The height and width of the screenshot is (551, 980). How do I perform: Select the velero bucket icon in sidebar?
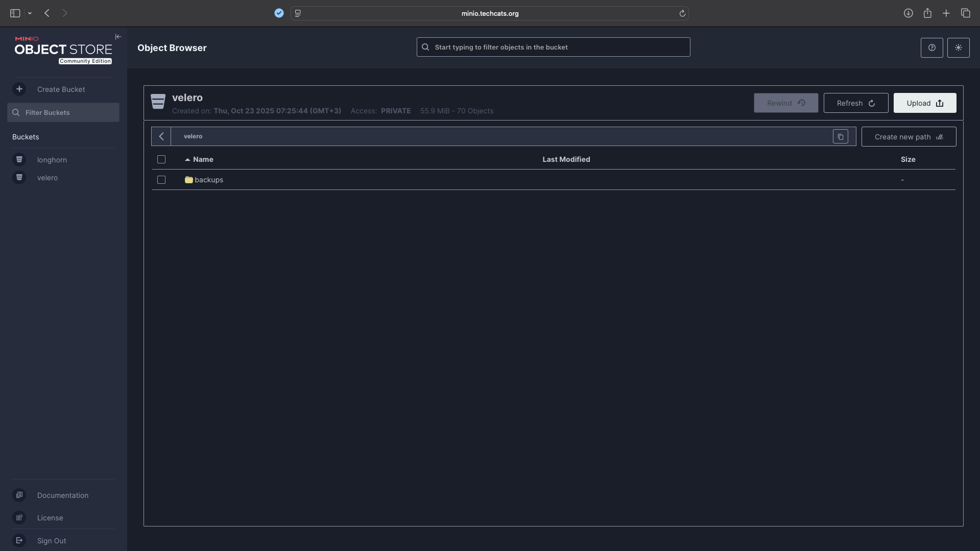click(19, 177)
